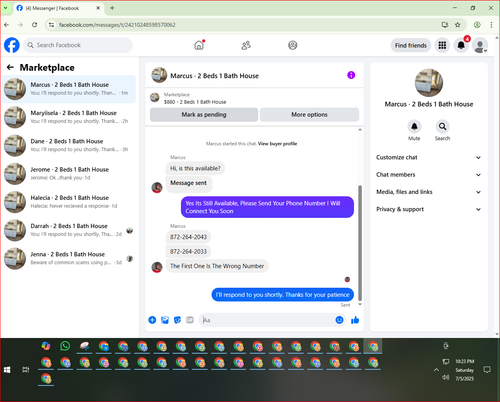Viewport: 500px width, 402px height.
Task: Search in conversation magnifier icon
Action: 442,127
